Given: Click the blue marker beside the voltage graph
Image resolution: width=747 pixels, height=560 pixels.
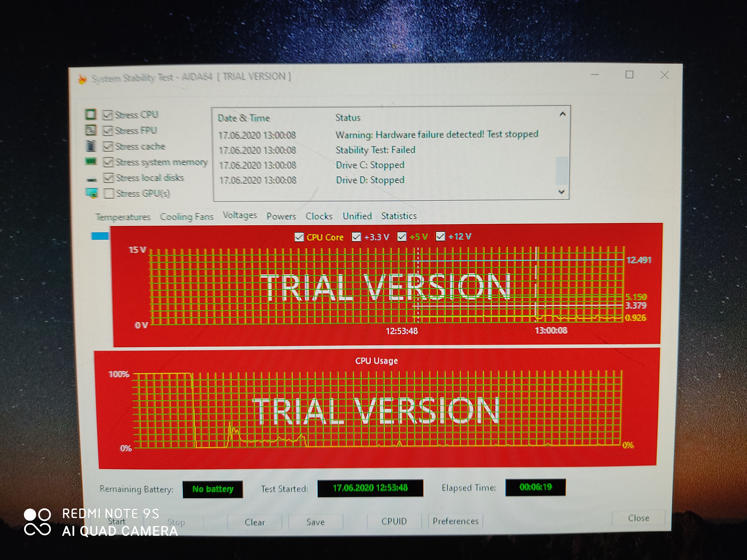Looking at the screenshot, I should click(100, 236).
